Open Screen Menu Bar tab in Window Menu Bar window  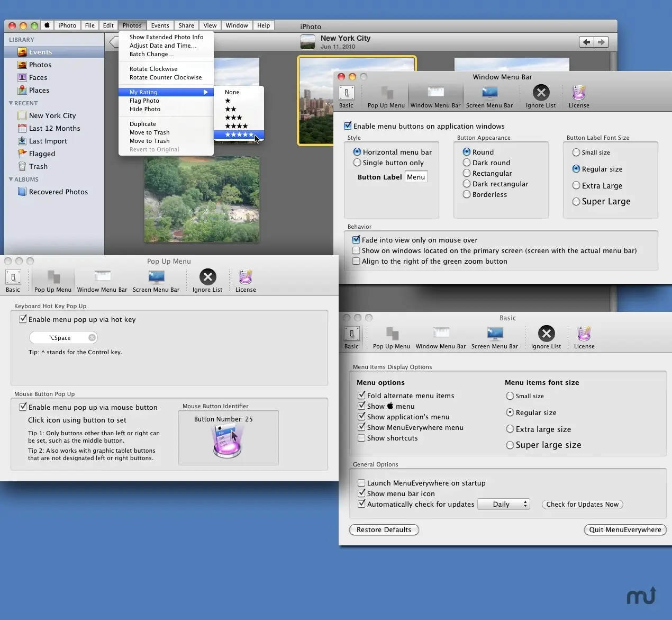(489, 97)
